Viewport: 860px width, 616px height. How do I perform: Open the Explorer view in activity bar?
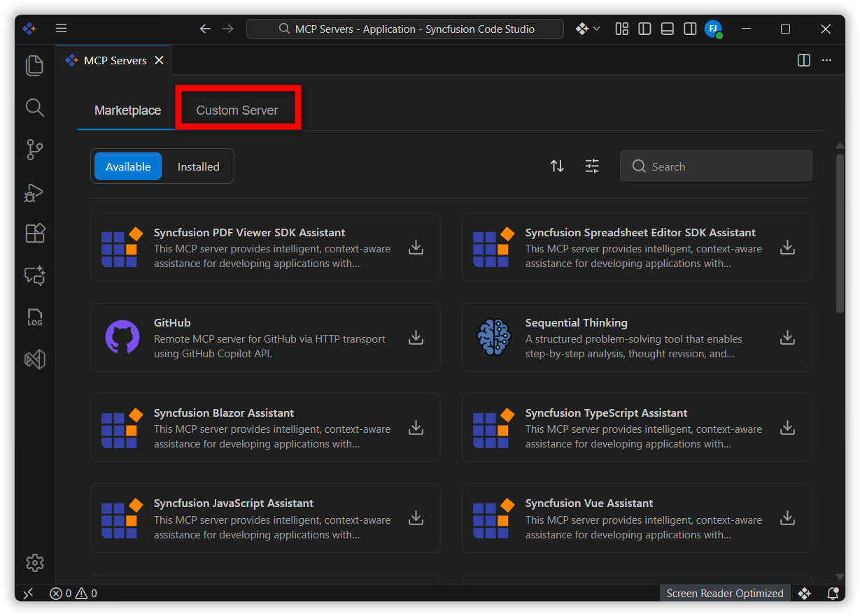click(34, 66)
